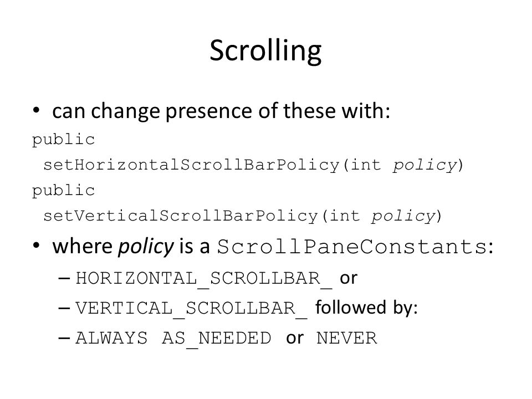Viewport: 532px width, 399px height.
Task: Click the HORIZONTAL_SCROLLBAR_ constant
Action: [203, 279]
